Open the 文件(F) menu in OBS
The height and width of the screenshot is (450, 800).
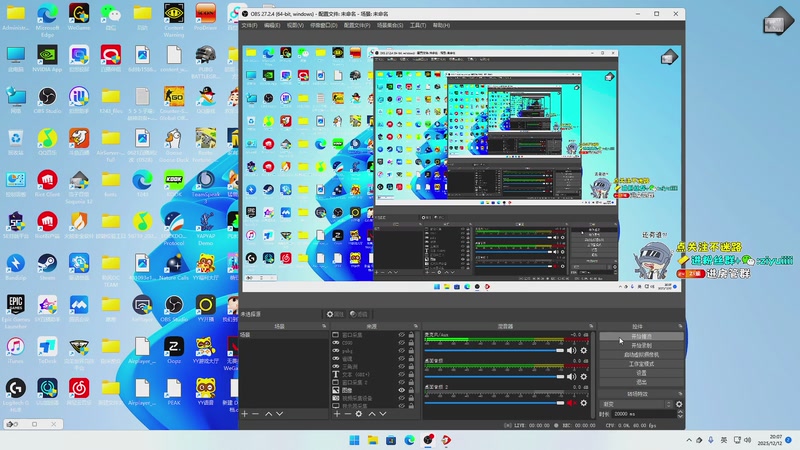coord(249,26)
